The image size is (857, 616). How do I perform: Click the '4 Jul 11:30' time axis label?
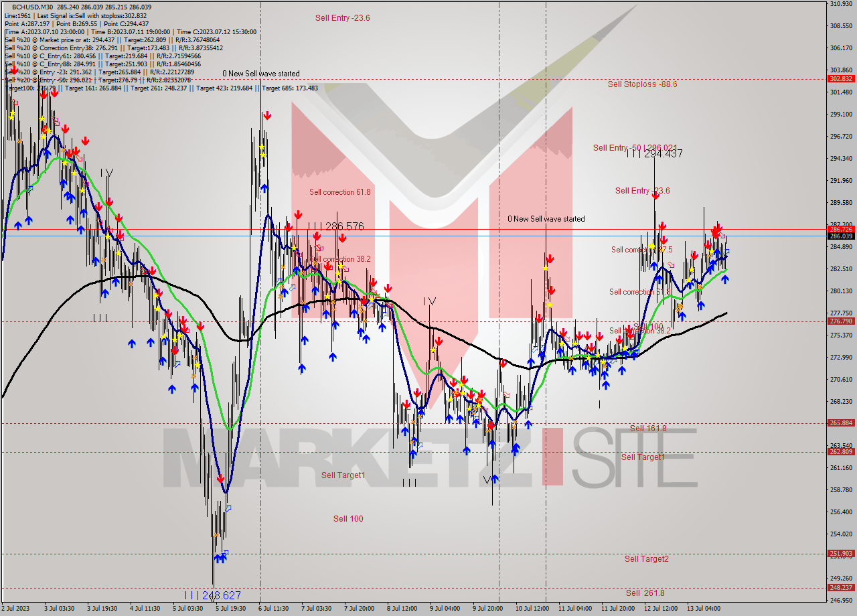(x=145, y=609)
